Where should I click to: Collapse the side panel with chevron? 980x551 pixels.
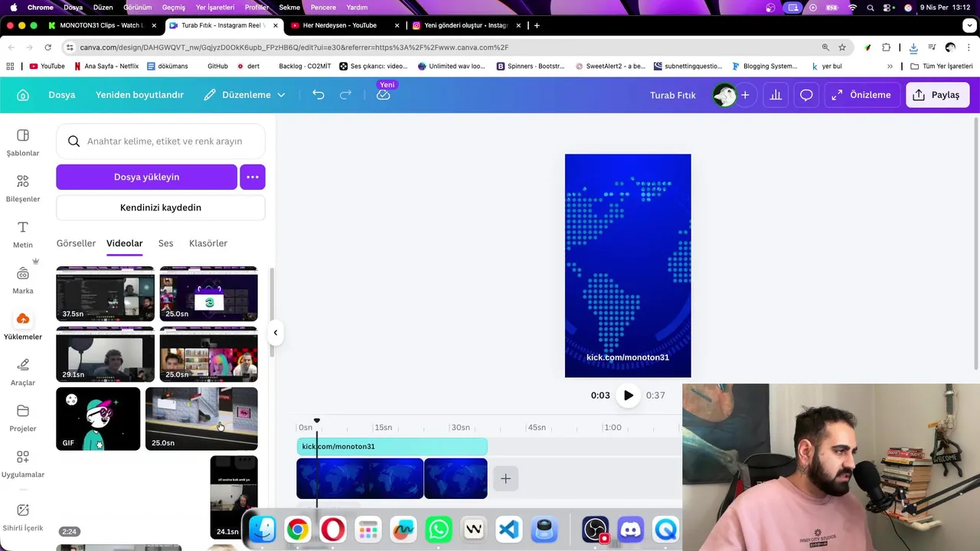tap(276, 333)
